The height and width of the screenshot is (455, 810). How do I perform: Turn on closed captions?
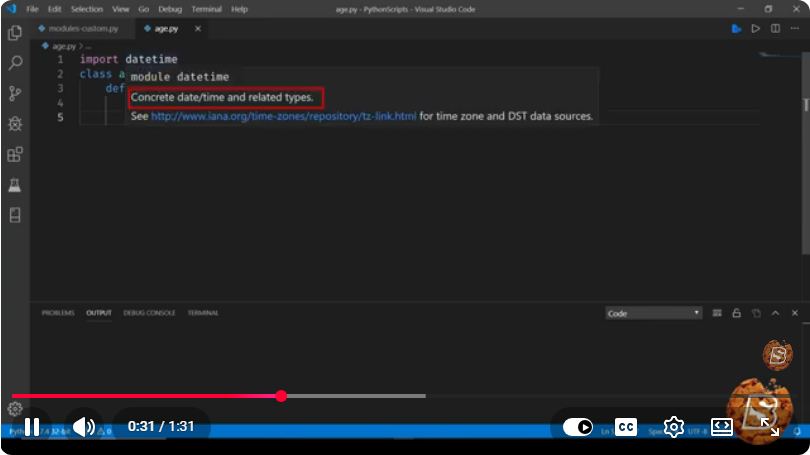click(x=626, y=427)
